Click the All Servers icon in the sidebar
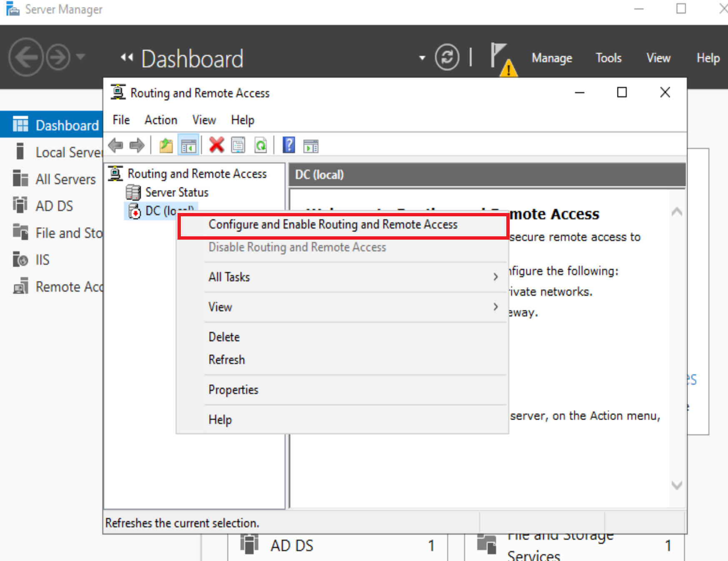Viewport: 728px width, 561px height. (20, 179)
